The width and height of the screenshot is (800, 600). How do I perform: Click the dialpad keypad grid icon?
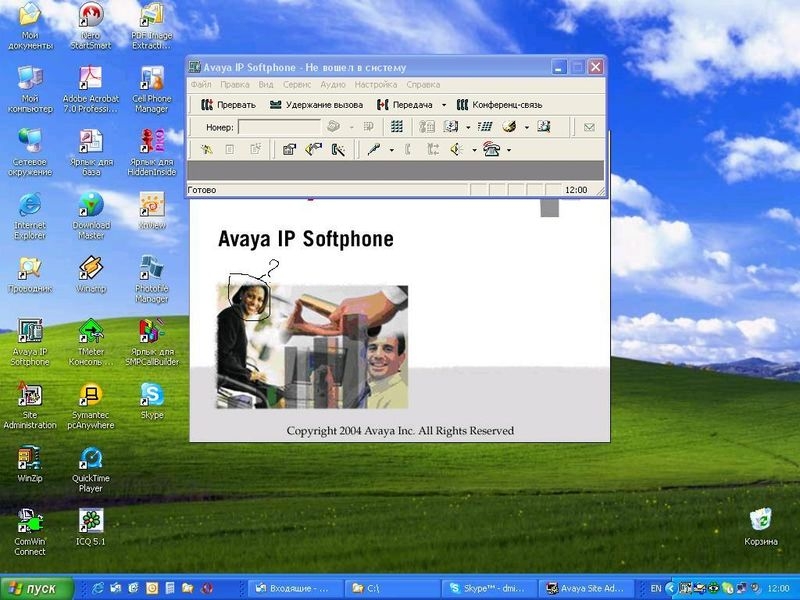(397, 127)
